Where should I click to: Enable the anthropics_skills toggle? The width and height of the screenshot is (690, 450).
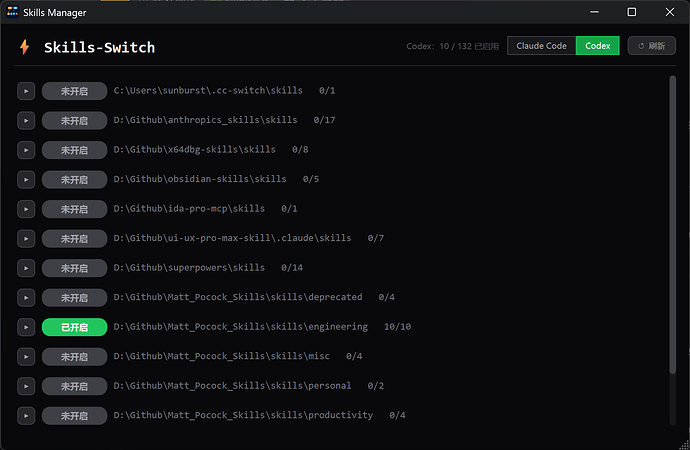tap(74, 121)
